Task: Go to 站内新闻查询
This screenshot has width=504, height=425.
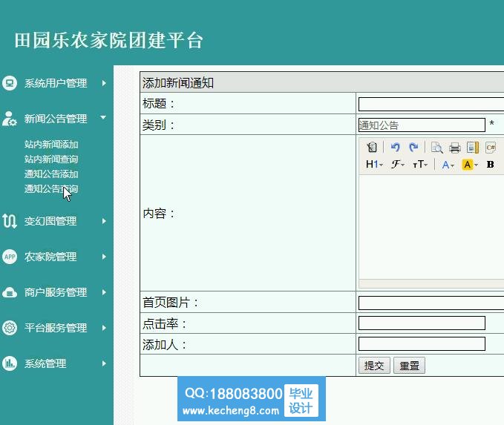Action: click(x=51, y=159)
